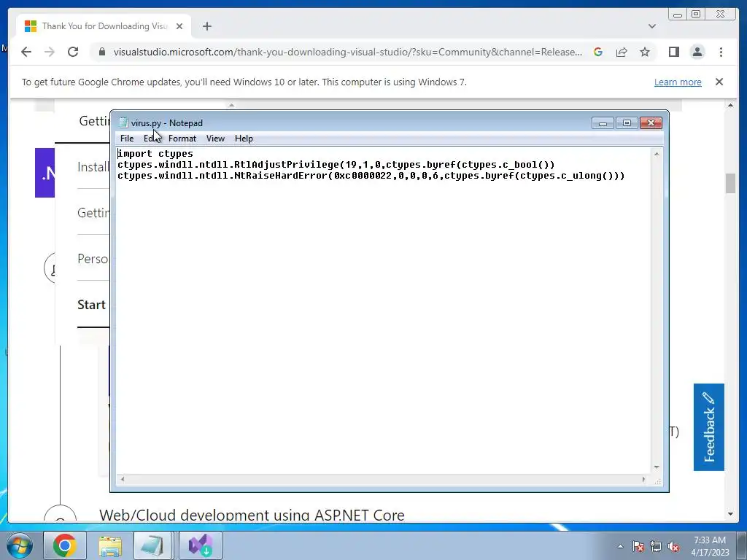Open the Chrome profile avatar menu
Viewport: 747px width, 560px height.
point(697,52)
